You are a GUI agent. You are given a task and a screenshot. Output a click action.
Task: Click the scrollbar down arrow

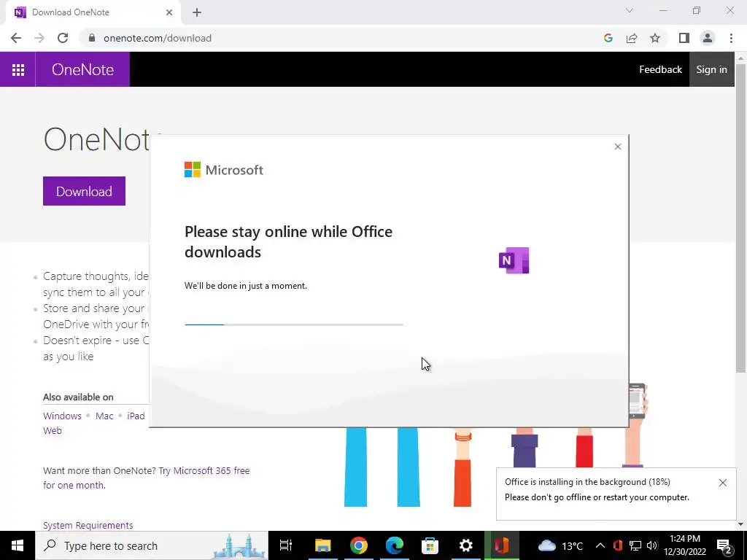(741, 524)
